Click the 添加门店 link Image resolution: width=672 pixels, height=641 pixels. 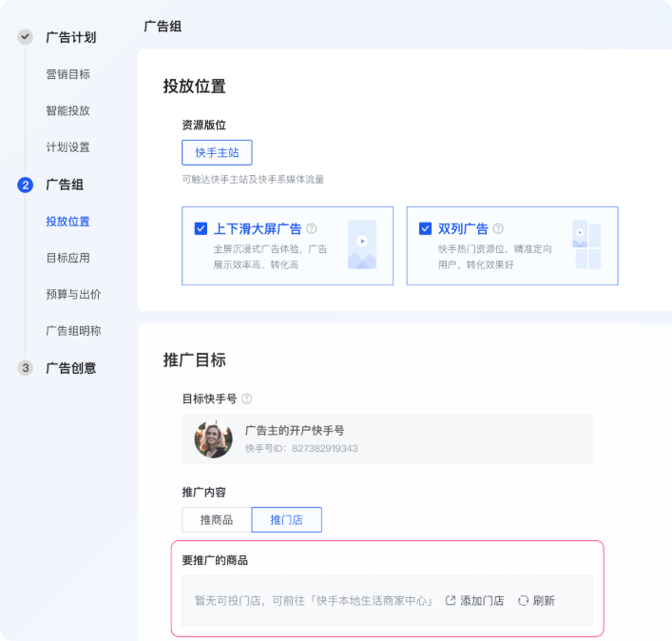pos(482,601)
